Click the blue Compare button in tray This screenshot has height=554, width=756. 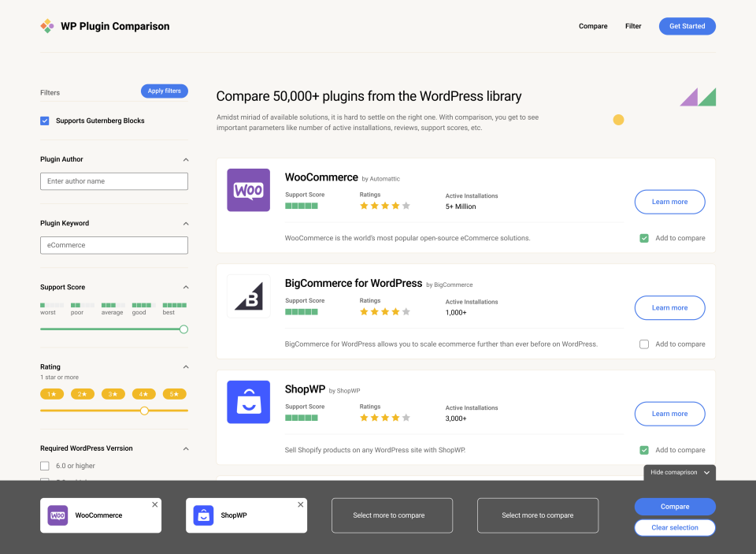pyautogui.click(x=675, y=507)
